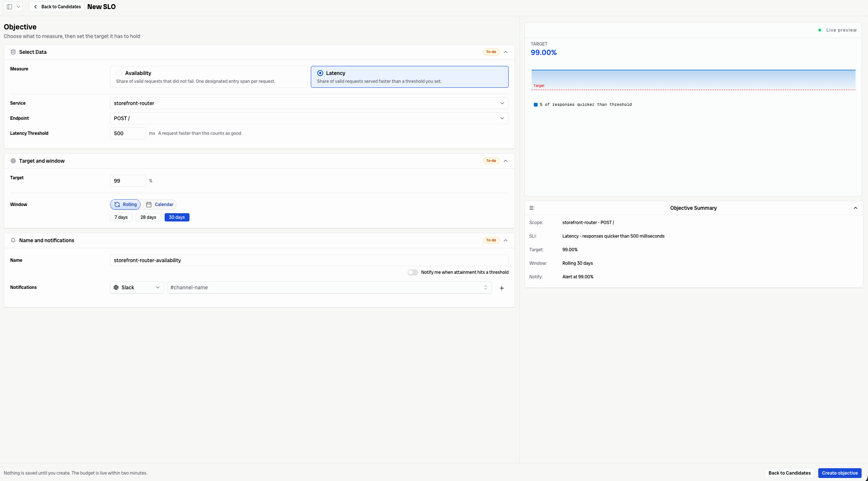The image size is (868, 481).
Task: Click the blue legend swatch for responses
Action: pos(536,105)
